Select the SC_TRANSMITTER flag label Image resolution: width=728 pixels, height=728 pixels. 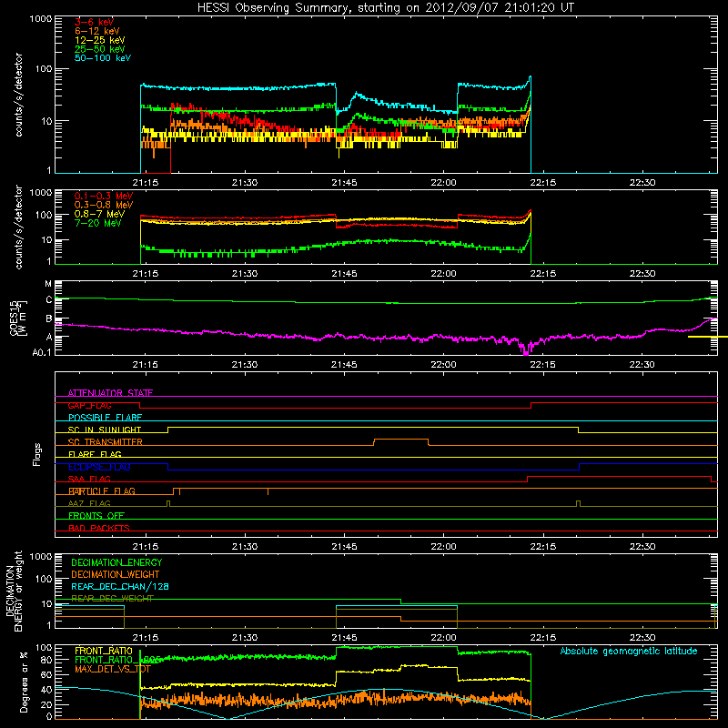tap(105, 442)
